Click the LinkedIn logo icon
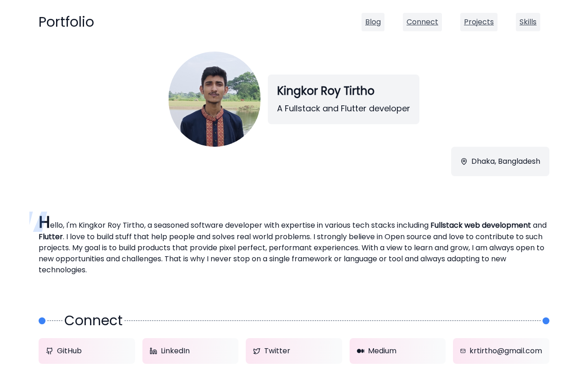The width and height of the screenshot is (588, 368). (153, 351)
